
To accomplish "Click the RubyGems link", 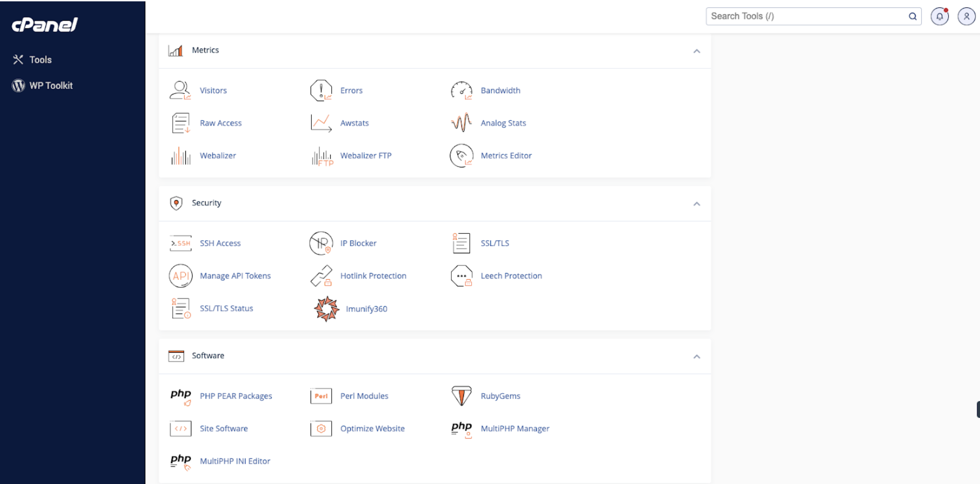I will 501,396.
